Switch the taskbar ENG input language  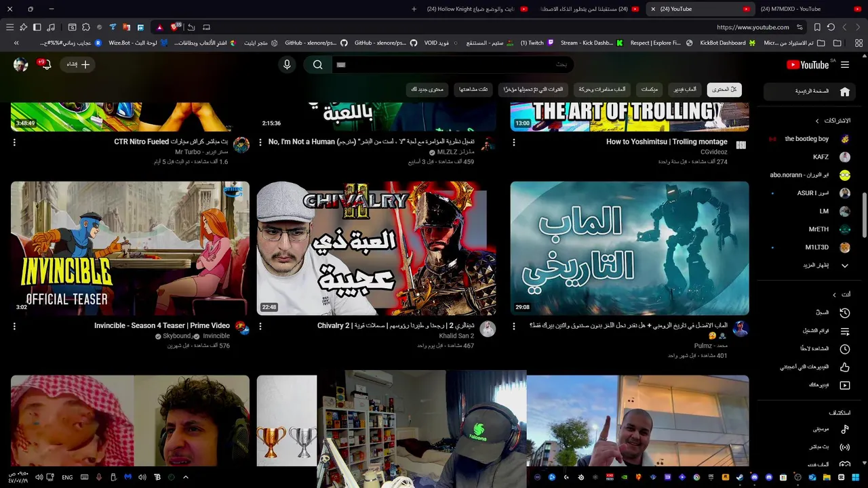(x=67, y=477)
